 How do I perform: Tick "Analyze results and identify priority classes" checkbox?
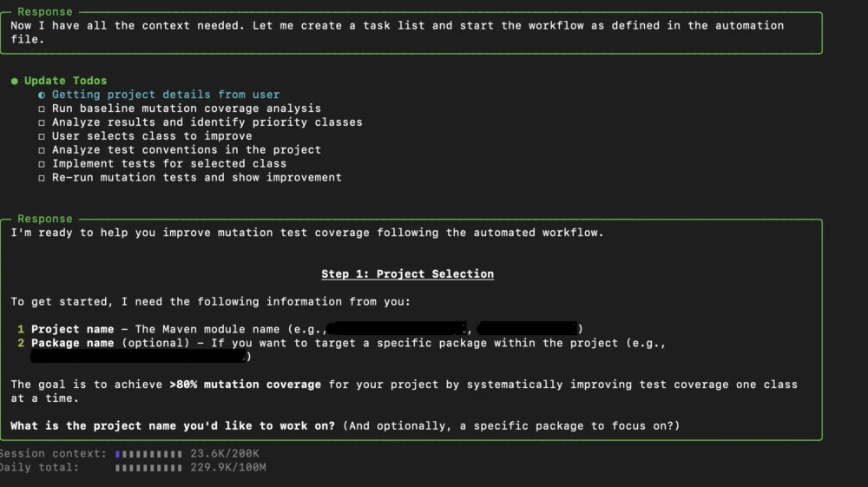pos(42,122)
